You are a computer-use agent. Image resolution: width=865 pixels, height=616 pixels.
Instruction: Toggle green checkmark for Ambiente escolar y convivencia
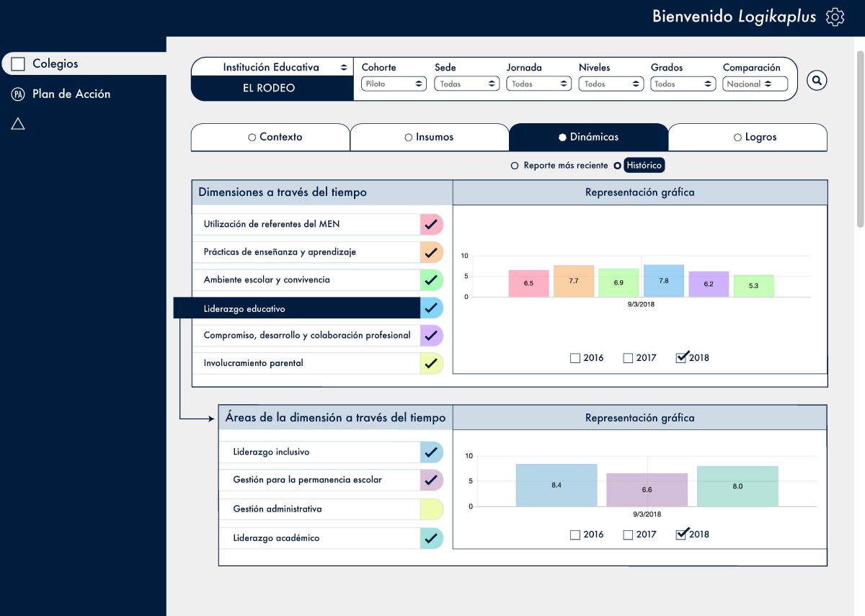coord(431,280)
